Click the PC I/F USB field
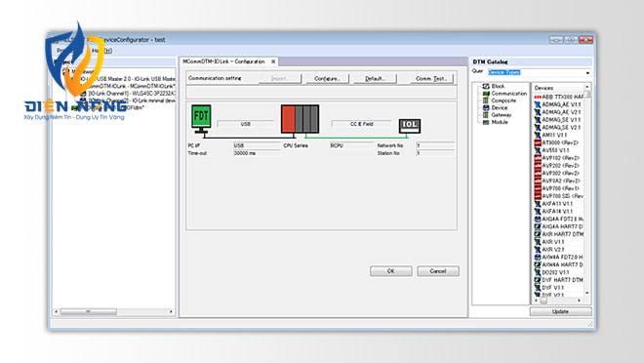Screen dimensions: 644x363 pos(257,145)
